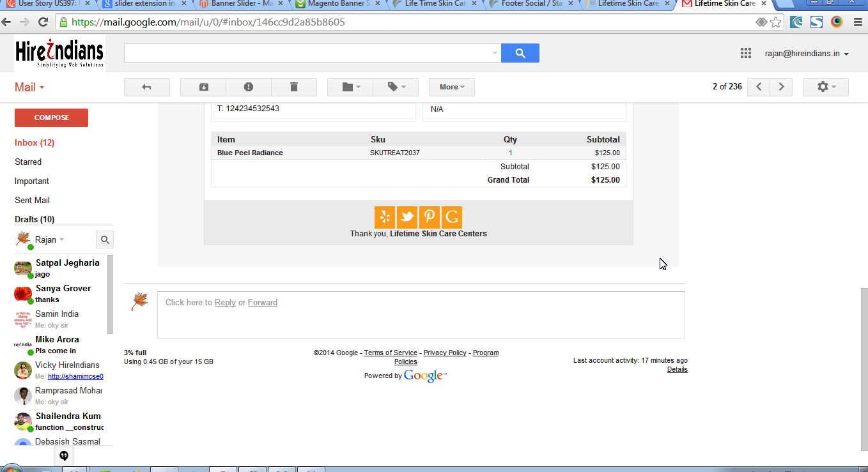This screenshot has width=868, height=472.
Task: Open chat with Samin India
Action: 59,319
